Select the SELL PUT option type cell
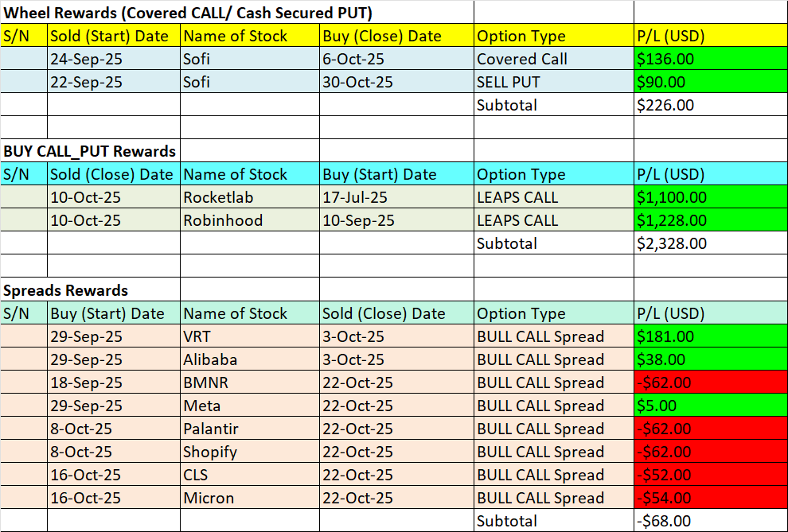788x532 pixels. click(x=553, y=82)
